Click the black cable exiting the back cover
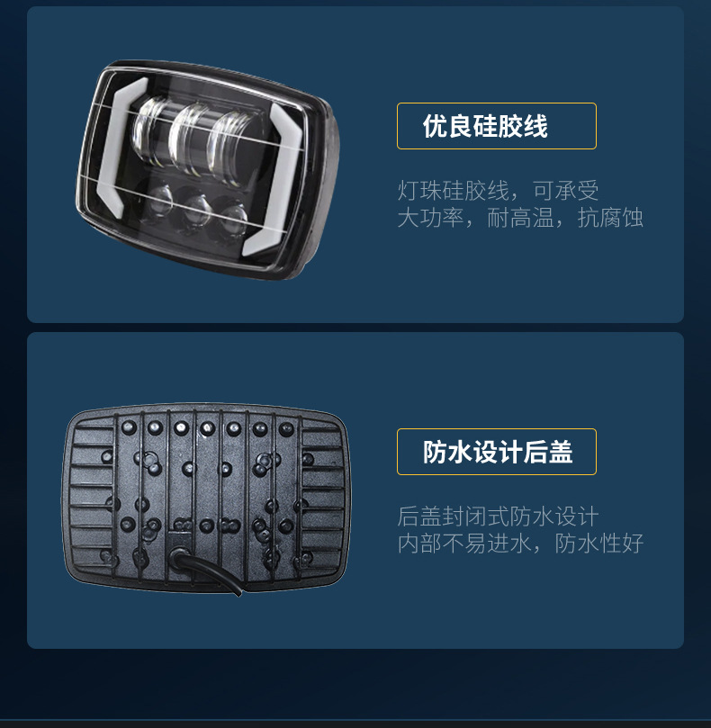 (x=204, y=570)
